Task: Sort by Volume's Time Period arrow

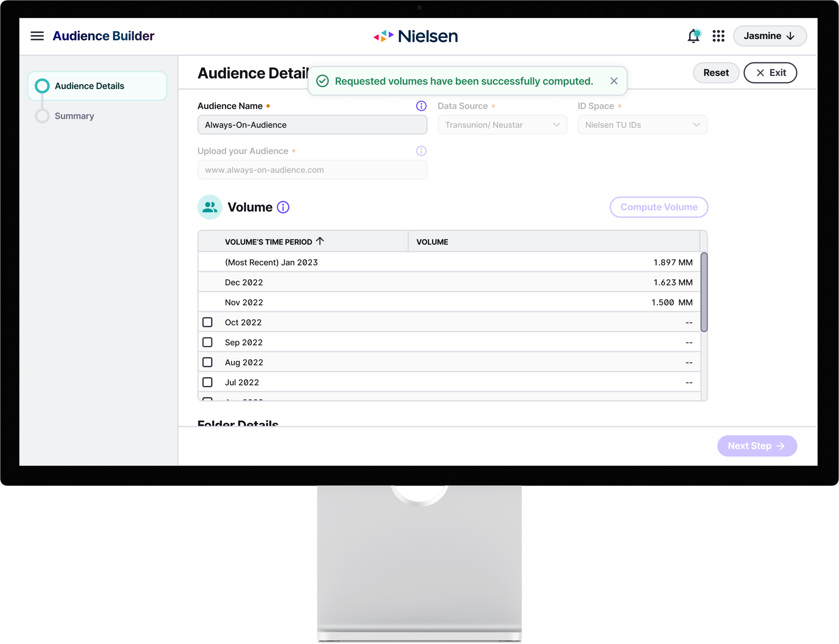Action: (320, 241)
